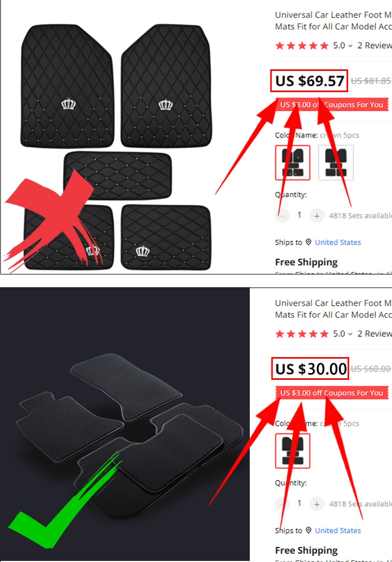Click the coupons banner under $30.00 price
This screenshot has width=392, height=562.
(332, 393)
